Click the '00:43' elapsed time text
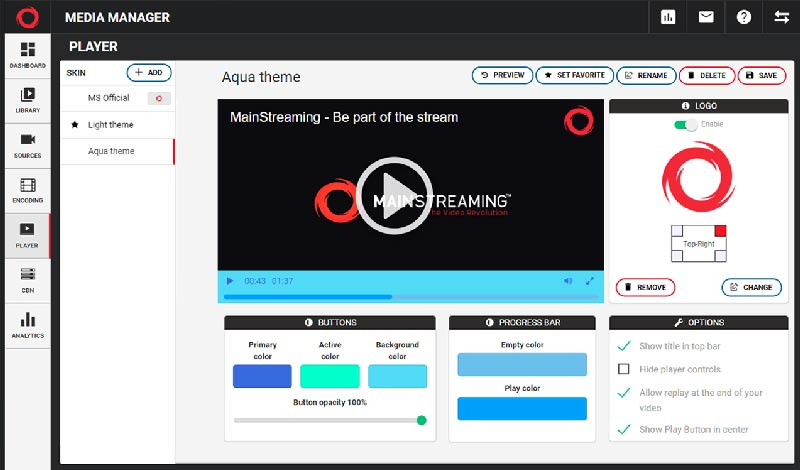Image resolution: width=800 pixels, height=470 pixels. click(x=255, y=281)
